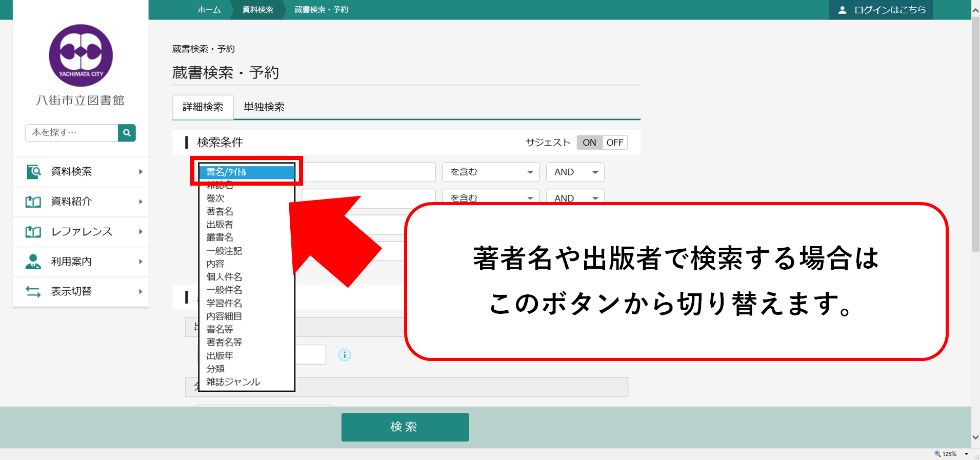Open the first AND operator dropdown

[x=575, y=172]
